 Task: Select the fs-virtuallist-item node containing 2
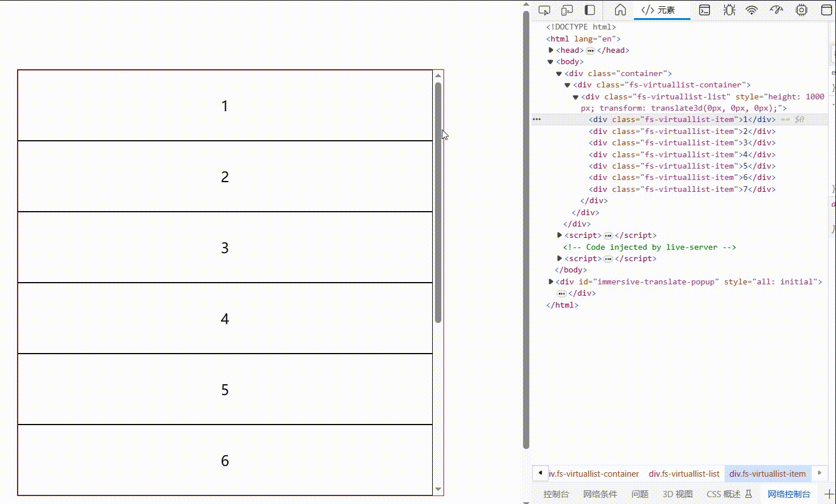point(682,131)
